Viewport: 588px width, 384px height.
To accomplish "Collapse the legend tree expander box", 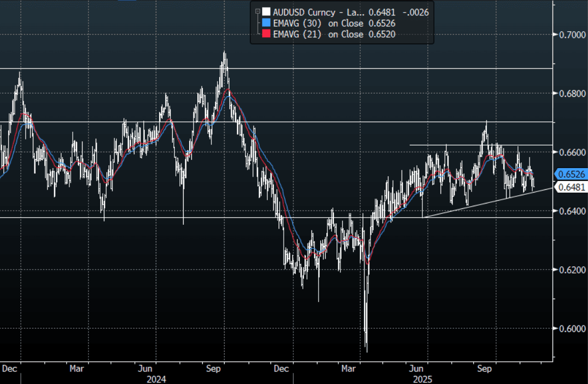I will (257, 11).
